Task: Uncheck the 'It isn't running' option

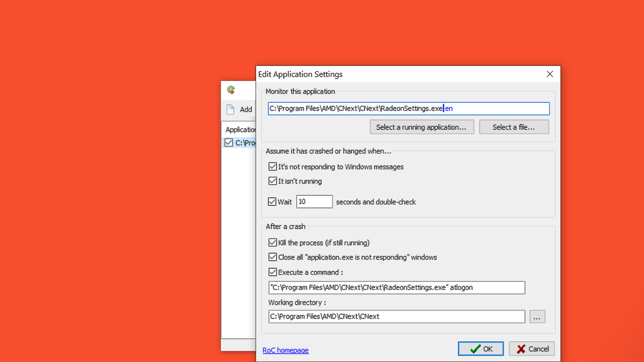Action: click(x=273, y=181)
